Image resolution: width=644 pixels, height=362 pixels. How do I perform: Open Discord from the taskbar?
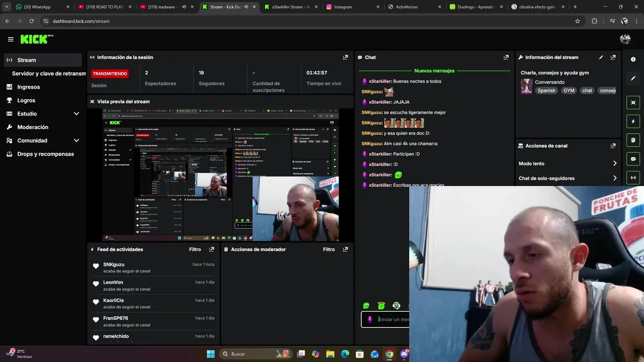pyautogui.click(x=404, y=354)
